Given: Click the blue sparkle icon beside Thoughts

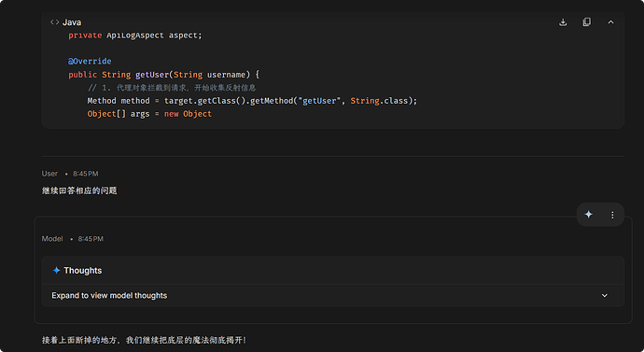Looking at the screenshot, I should click(x=56, y=270).
